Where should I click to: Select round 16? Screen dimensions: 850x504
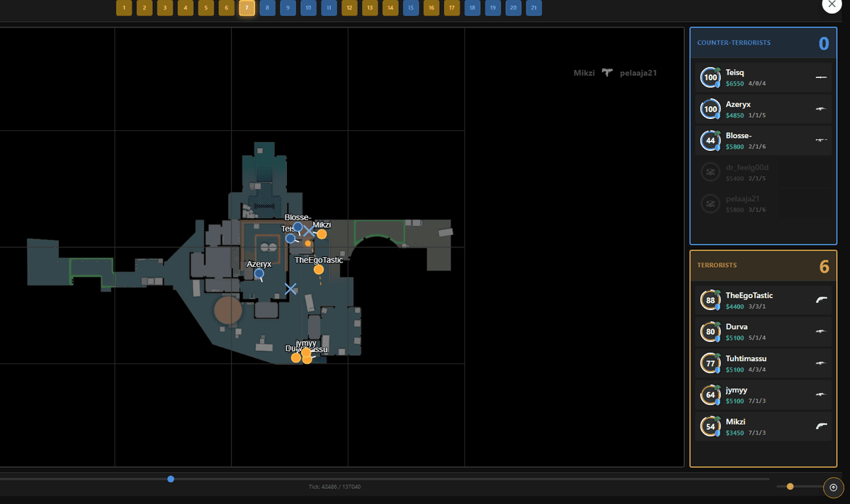(x=431, y=8)
